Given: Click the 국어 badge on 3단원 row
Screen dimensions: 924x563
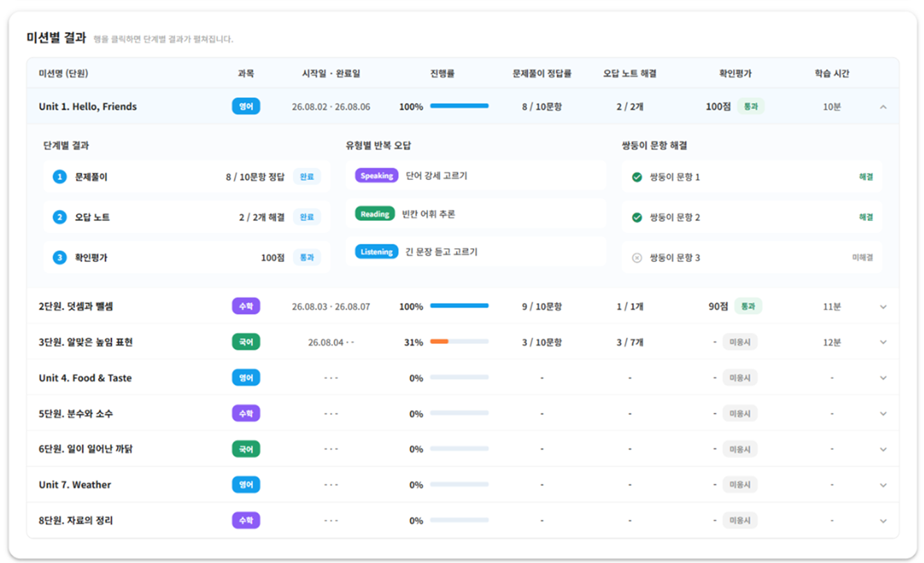Looking at the screenshot, I should point(246,342).
